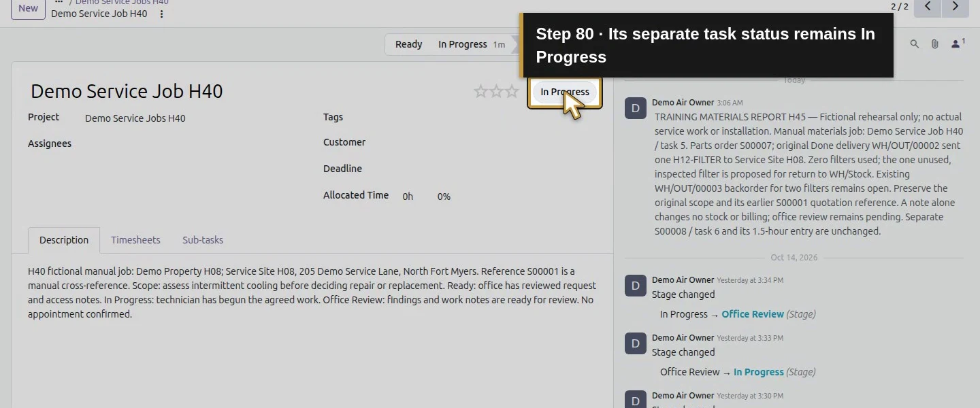Edit the Allocated Time 0h value
The height and width of the screenshot is (408, 980).
click(408, 197)
